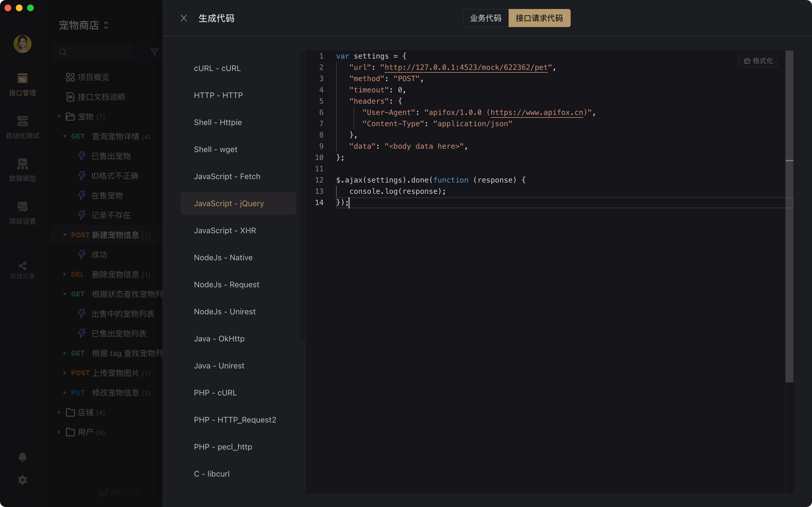Expand the DEL 删除宠物信息 tree node
812x507 pixels.
pyautogui.click(x=65, y=274)
